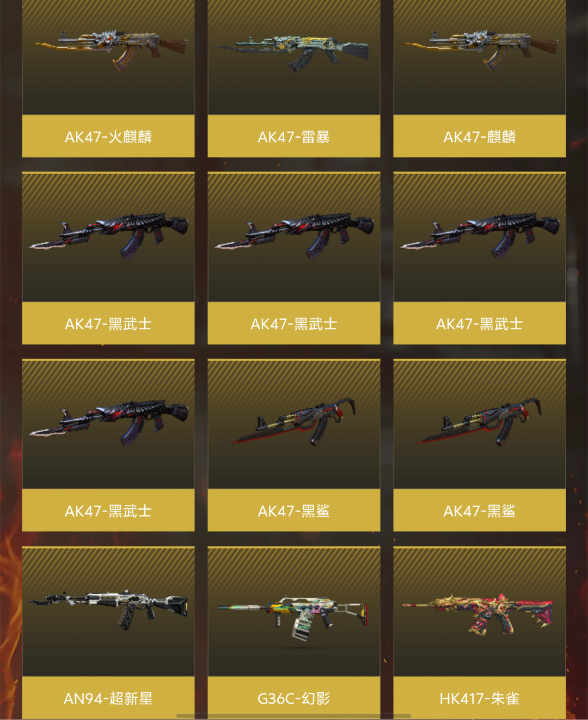Image resolution: width=588 pixels, height=720 pixels.
Task: Click the AK47-雷暴 name label
Action: click(294, 136)
